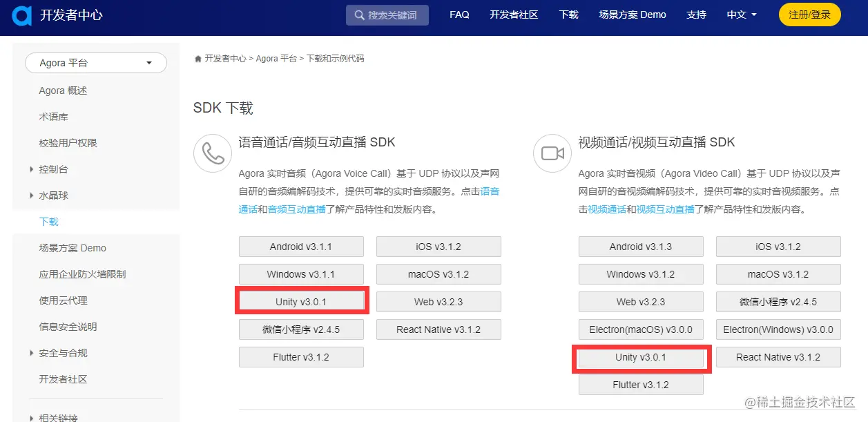Download video SDK Android v3.1.3
Image resolution: width=868 pixels, height=422 pixels.
click(641, 247)
